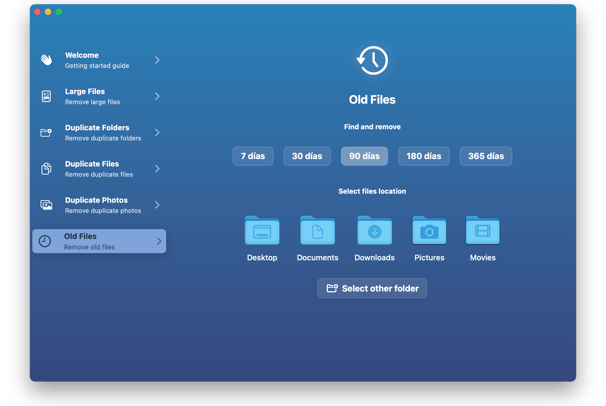Select the Desktop folder icon
606x406 pixels.
pyautogui.click(x=262, y=230)
